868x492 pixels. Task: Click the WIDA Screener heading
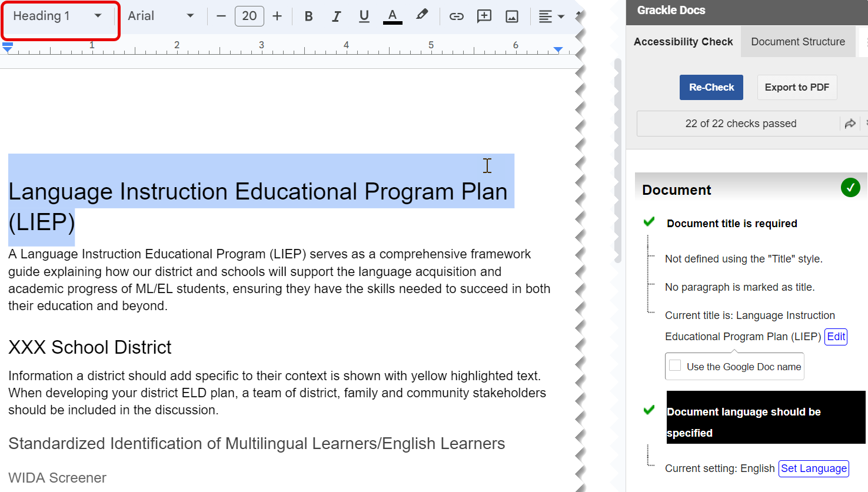point(57,478)
